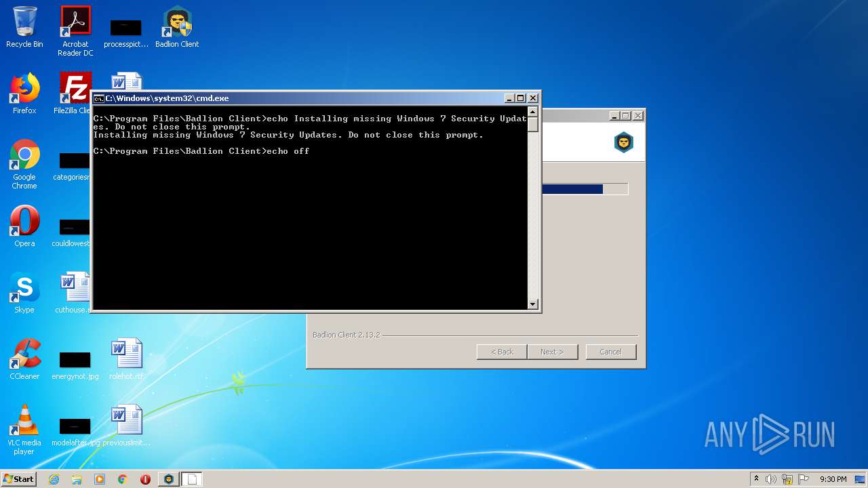Open Internet Explorer from the taskbar

54,479
